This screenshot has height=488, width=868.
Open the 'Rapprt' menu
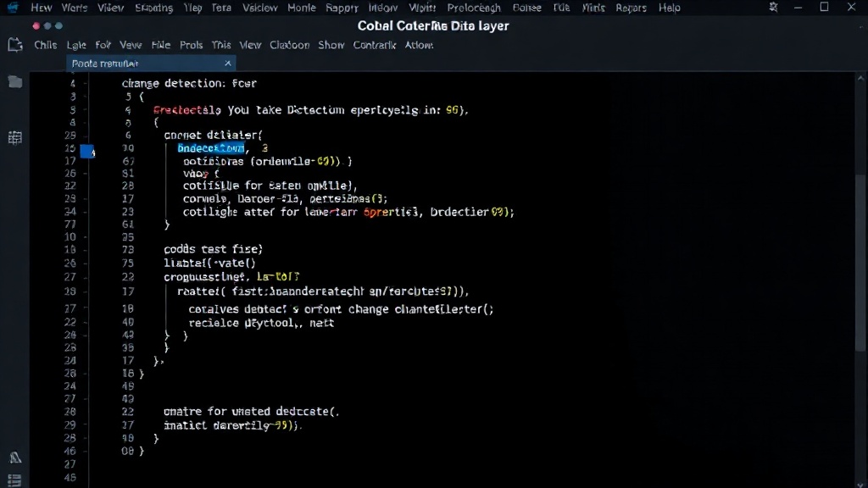pyautogui.click(x=342, y=8)
